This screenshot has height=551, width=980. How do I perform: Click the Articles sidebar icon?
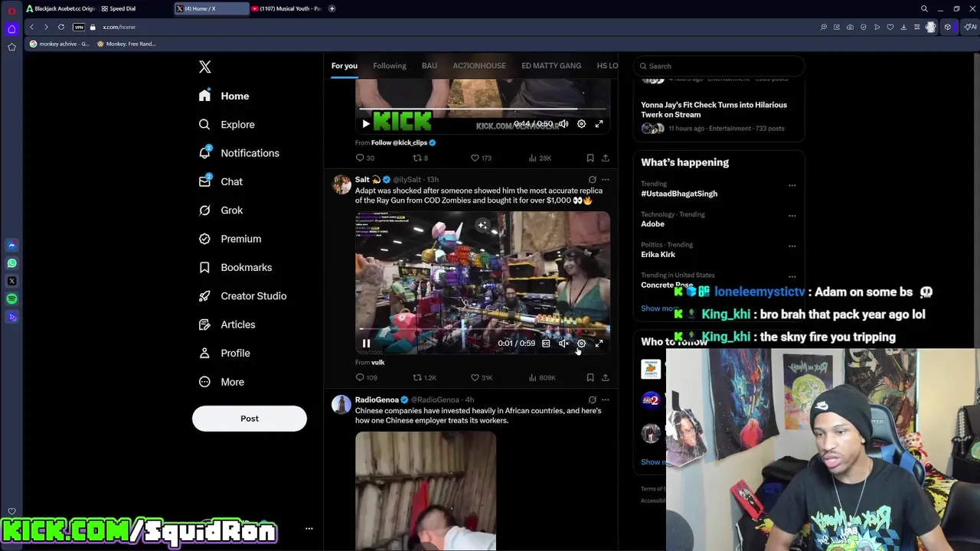(204, 324)
